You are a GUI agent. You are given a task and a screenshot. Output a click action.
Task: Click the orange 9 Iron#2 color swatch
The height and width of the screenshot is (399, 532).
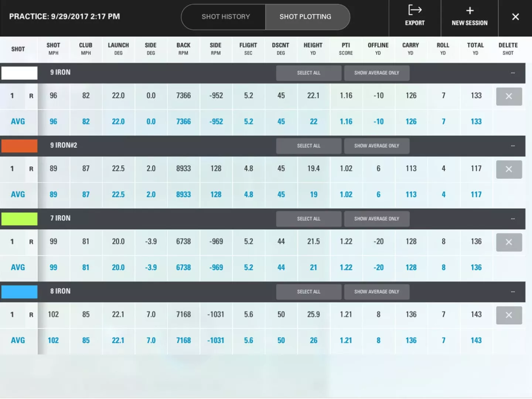click(x=19, y=146)
